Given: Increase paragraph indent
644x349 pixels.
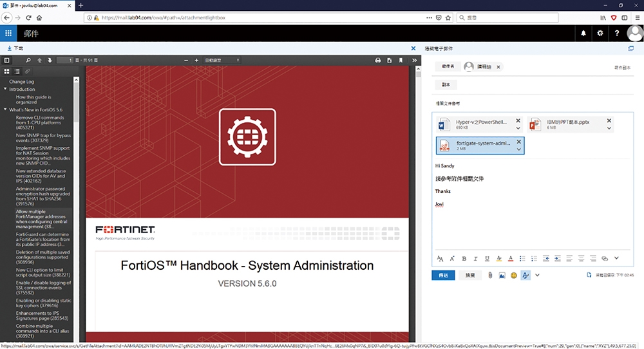Looking at the screenshot, I should tap(557, 259).
